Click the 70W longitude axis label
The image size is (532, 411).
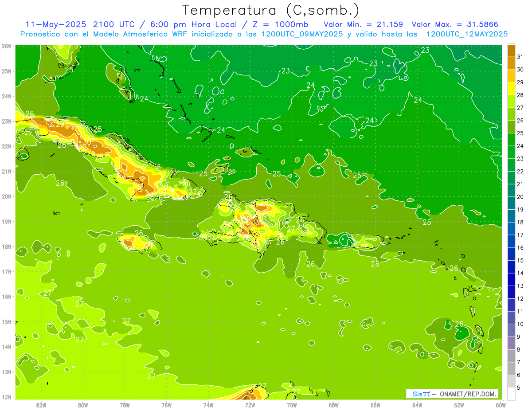point(292,405)
